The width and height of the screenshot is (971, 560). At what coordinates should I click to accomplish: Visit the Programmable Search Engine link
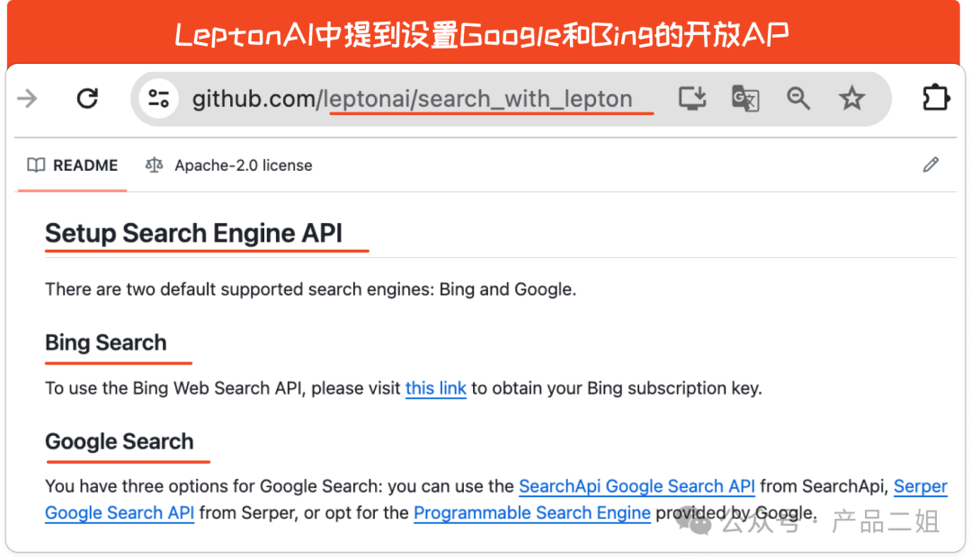click(531, 512)
